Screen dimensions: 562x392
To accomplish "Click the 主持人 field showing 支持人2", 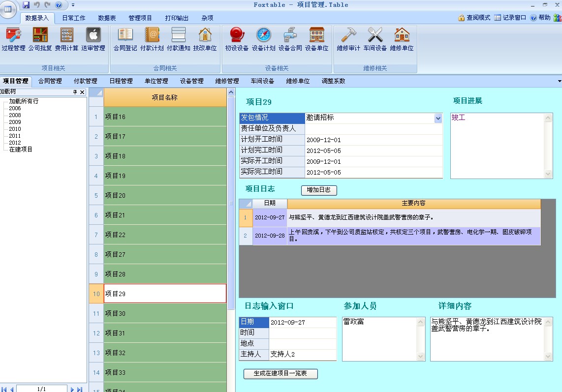I will point(303,355).
